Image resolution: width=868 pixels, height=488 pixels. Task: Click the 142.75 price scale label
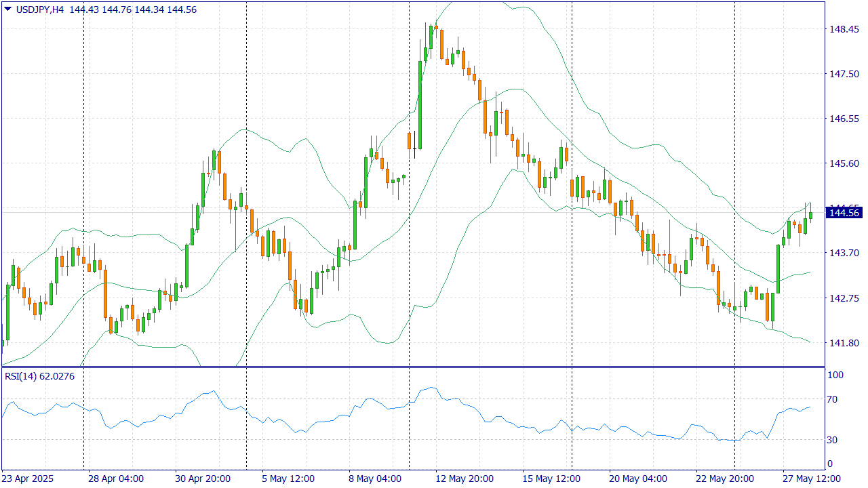pos(844,298)
